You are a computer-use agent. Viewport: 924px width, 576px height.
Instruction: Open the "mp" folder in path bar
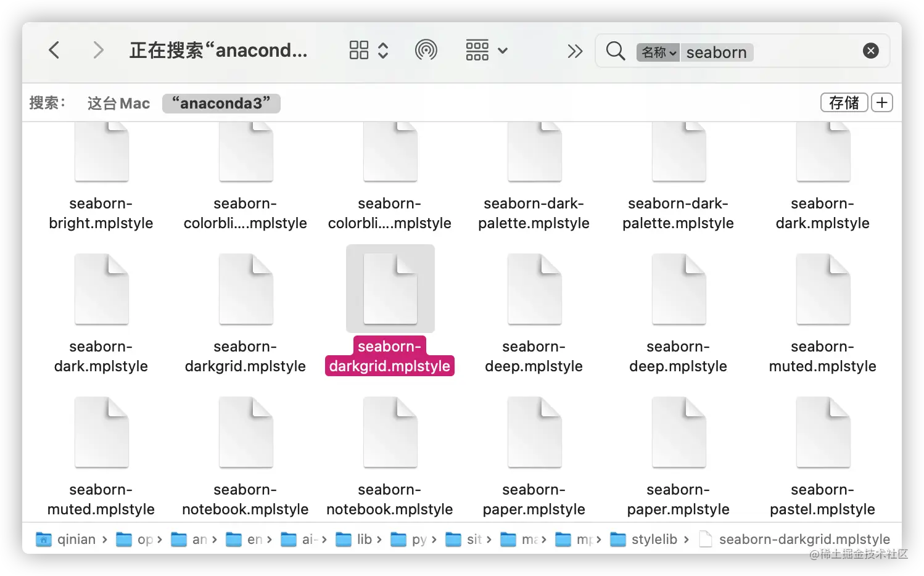tap(574, 540)
